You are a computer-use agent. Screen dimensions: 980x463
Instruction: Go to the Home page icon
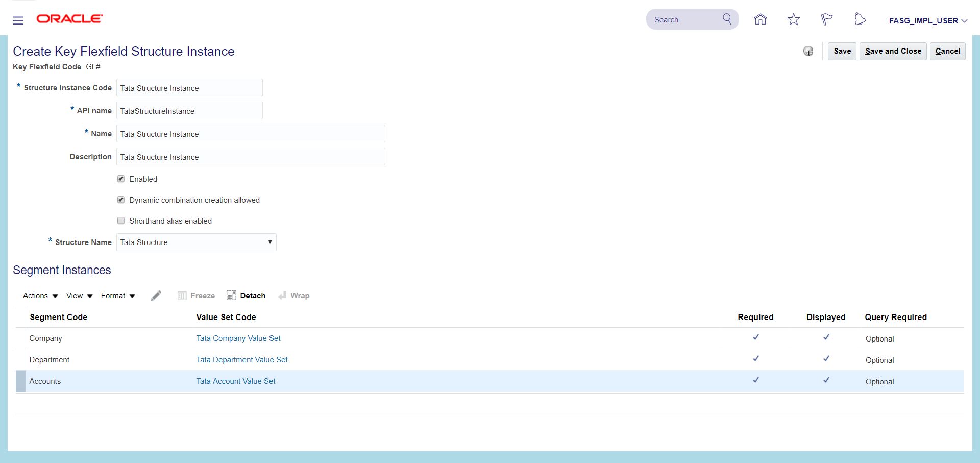point(760,19)
